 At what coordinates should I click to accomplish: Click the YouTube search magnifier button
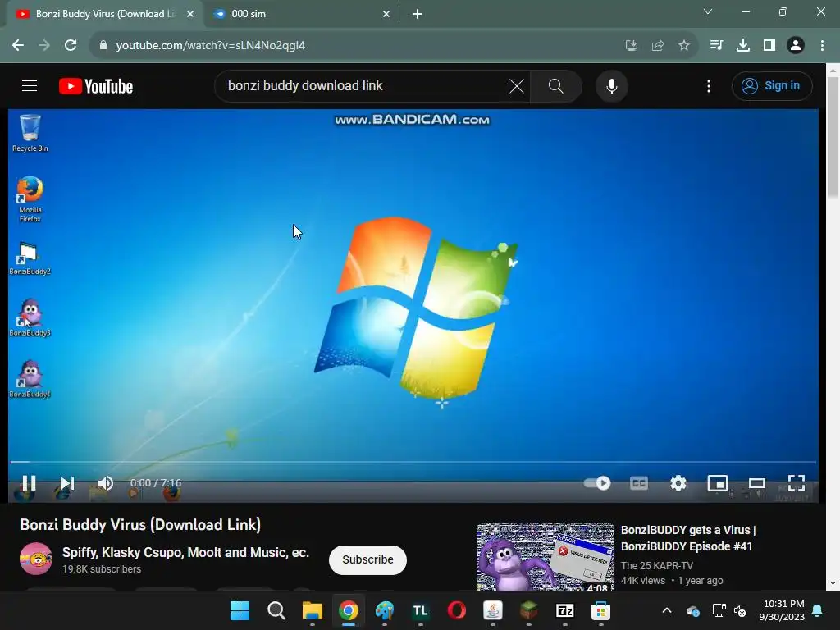click(555, 85)
